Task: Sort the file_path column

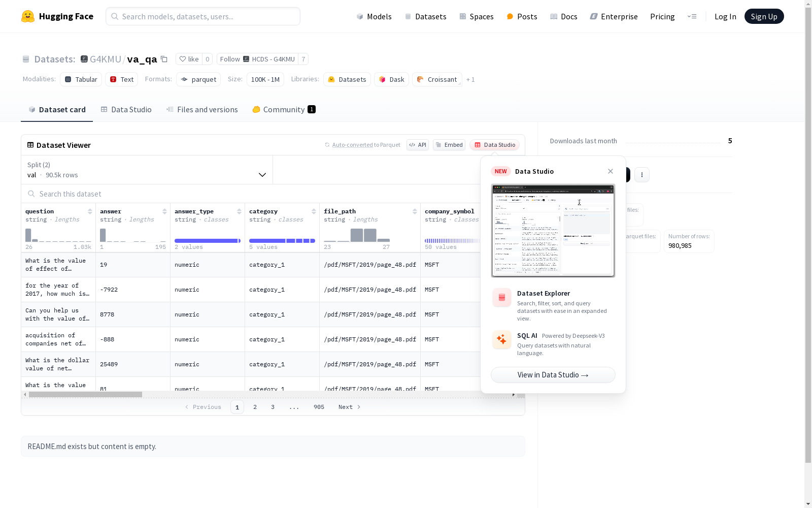Action: [x=415, y=211]
